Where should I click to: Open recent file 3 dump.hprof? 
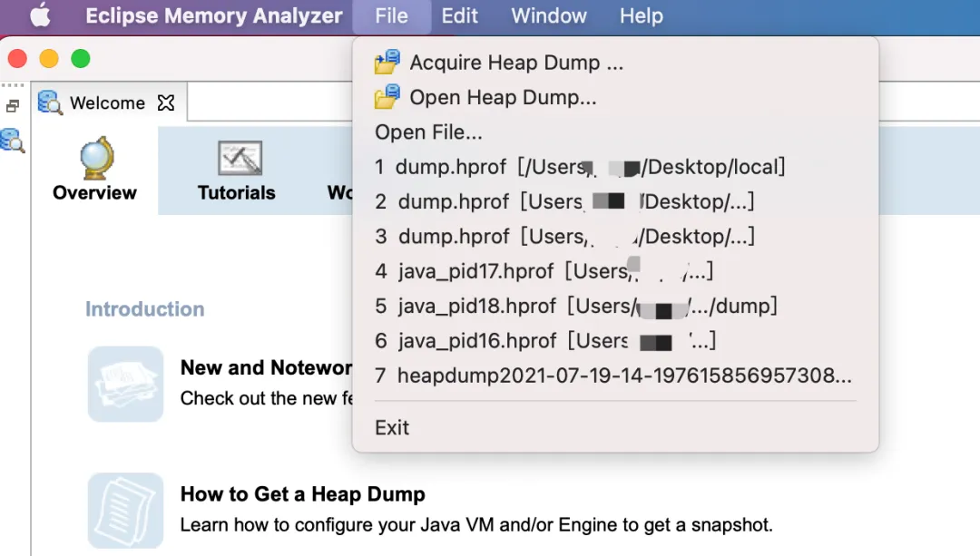[x=615, y=237]
